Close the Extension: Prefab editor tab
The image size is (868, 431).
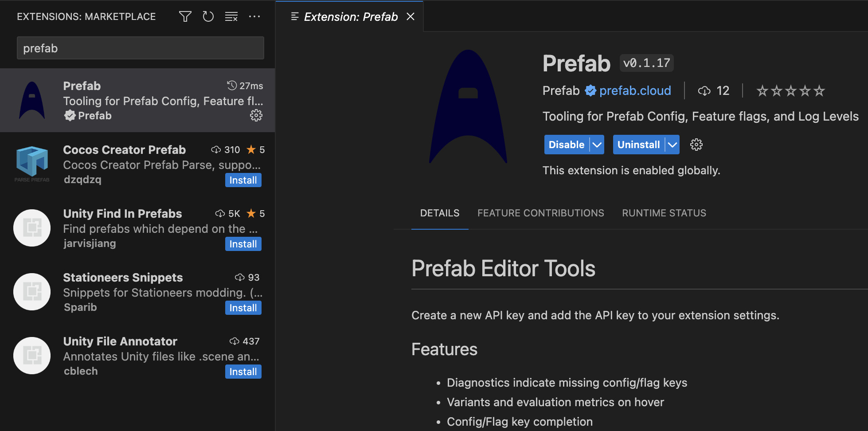(x=411, y=17)
